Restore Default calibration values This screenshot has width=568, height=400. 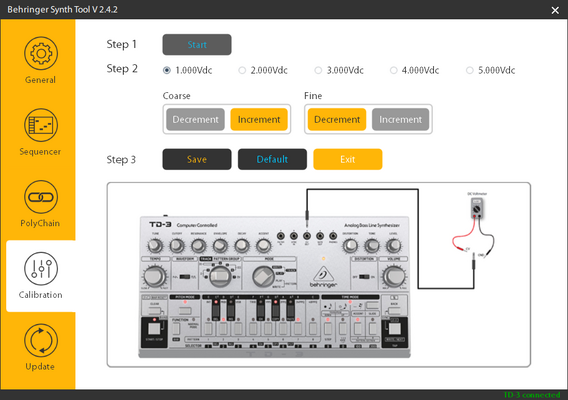[272, 159]
